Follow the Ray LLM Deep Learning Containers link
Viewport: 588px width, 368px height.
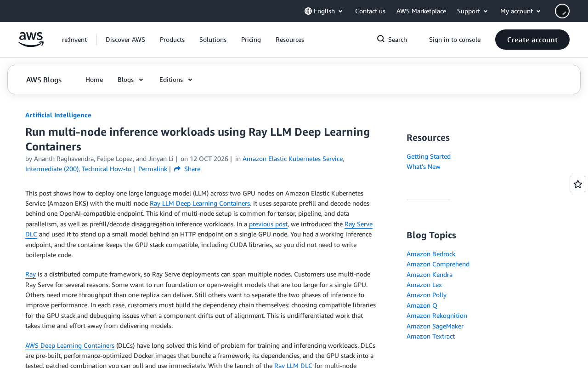pos(200,203)
